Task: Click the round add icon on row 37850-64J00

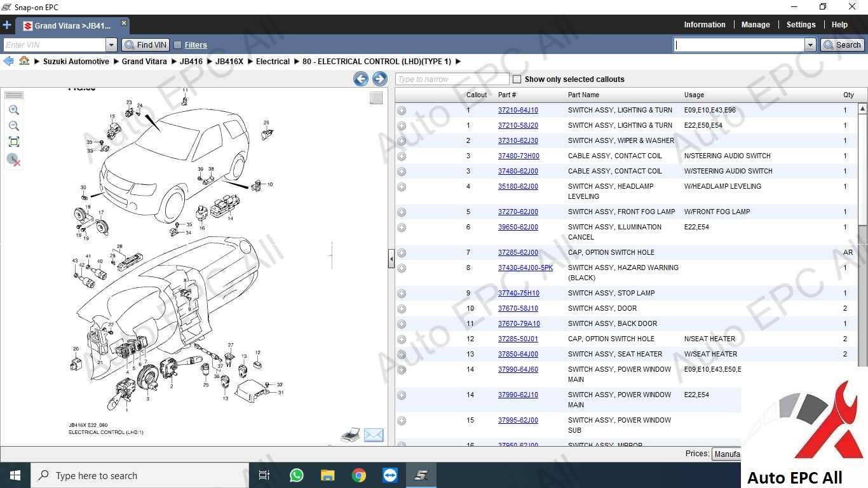Action: click(402, 355)
